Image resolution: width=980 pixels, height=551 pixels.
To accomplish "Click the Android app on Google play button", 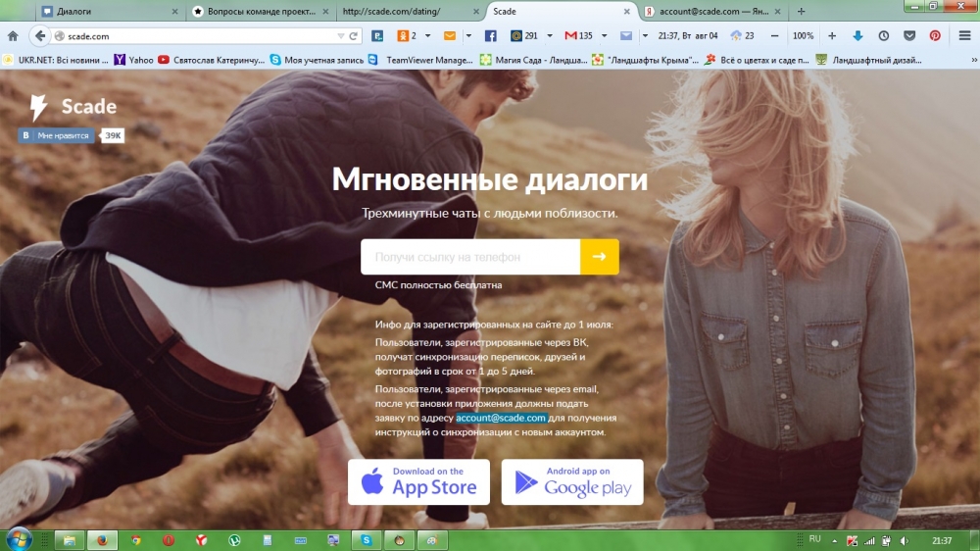I will [572, 482].
